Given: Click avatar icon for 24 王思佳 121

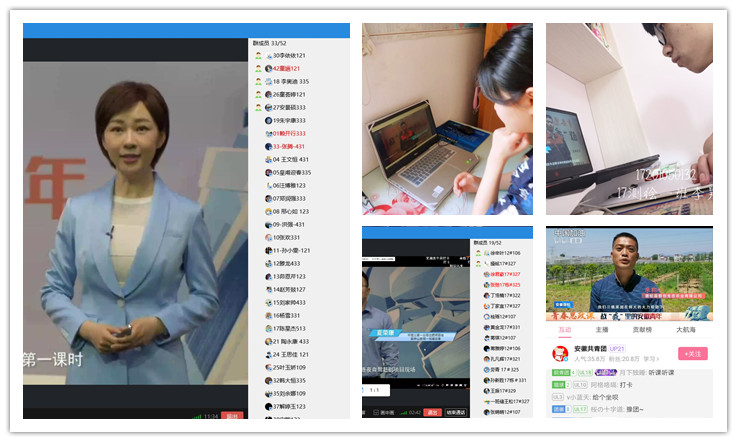Looking at the screenshot, I should click(x=269, y=354).
